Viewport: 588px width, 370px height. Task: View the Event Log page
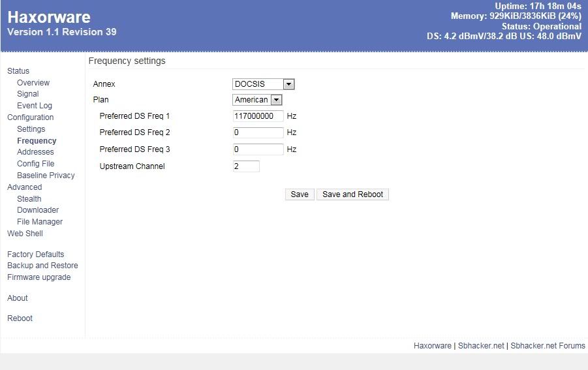point(35,106)
